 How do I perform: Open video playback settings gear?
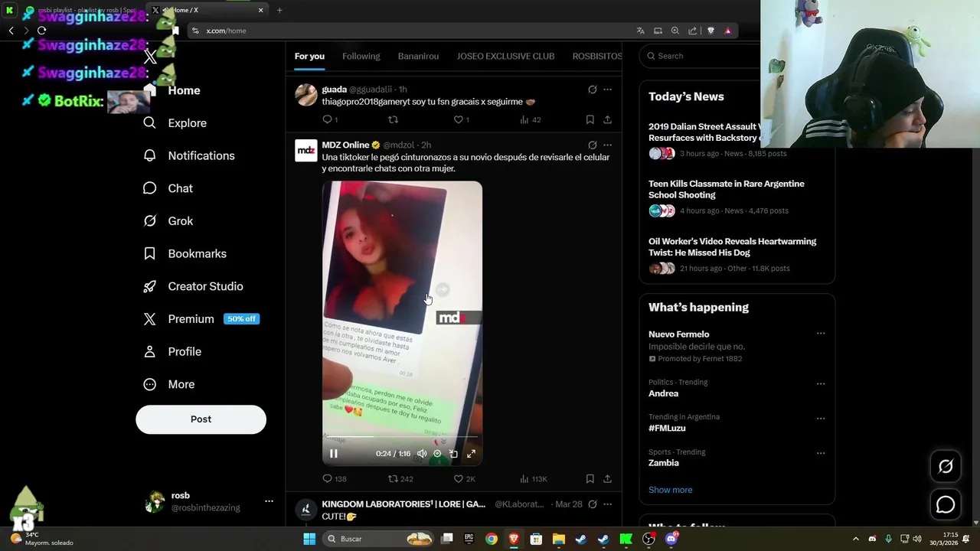[437, 454]
